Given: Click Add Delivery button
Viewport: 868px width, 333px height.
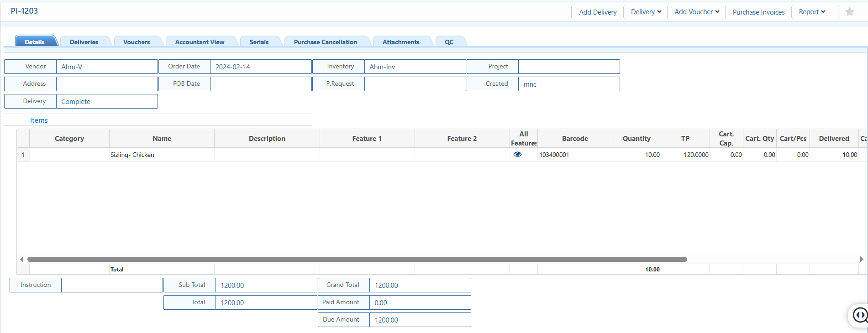Looking at the screenshot, I should pos(598,12).
